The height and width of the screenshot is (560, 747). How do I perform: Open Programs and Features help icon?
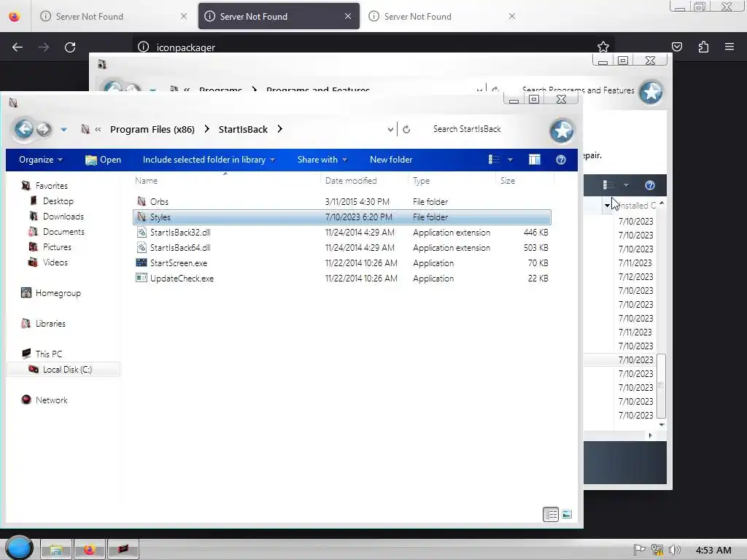point(650,185)
